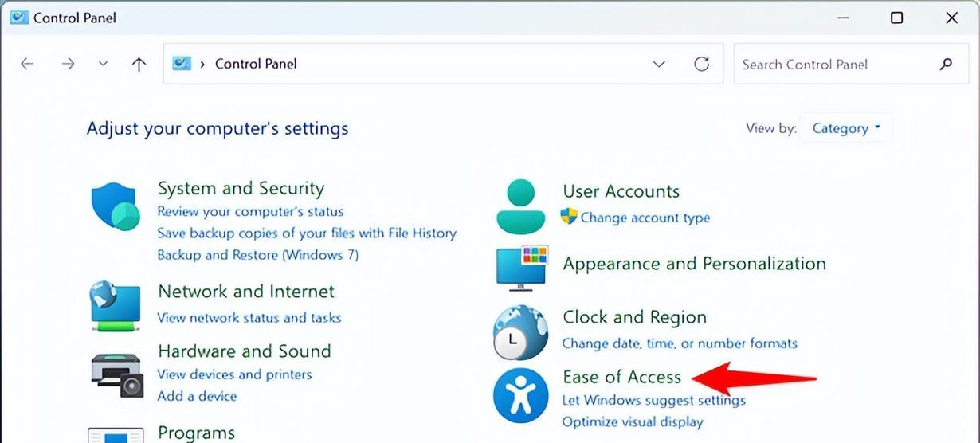Open Hardware and Sound category
The width and height of the screenshot is (980, 443).
(244, 351)
